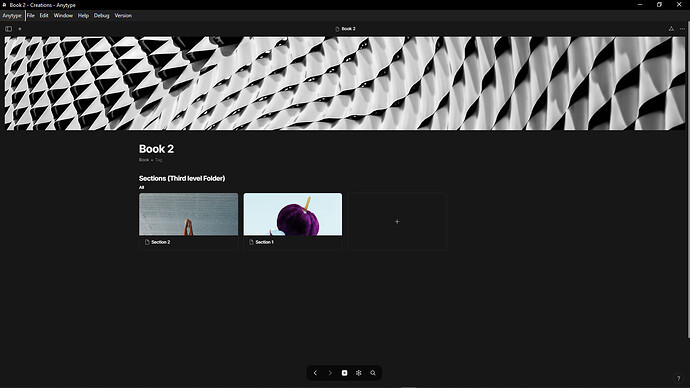Go forward with the right arrow navigation button
Image resolution: width=690 pixels, height=388 pixels.
pos(330,373)
